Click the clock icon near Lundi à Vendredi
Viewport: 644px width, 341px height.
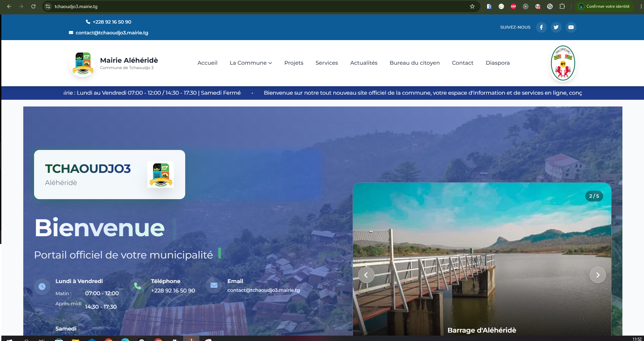click(42, 286)
